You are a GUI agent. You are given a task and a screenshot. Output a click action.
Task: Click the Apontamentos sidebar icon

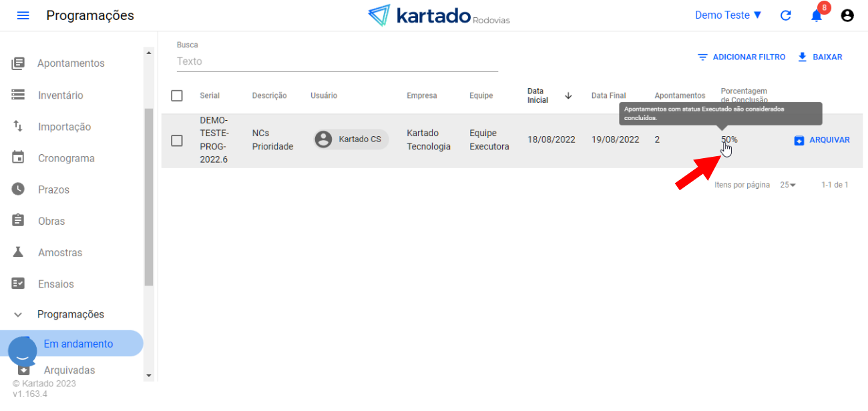18,63
